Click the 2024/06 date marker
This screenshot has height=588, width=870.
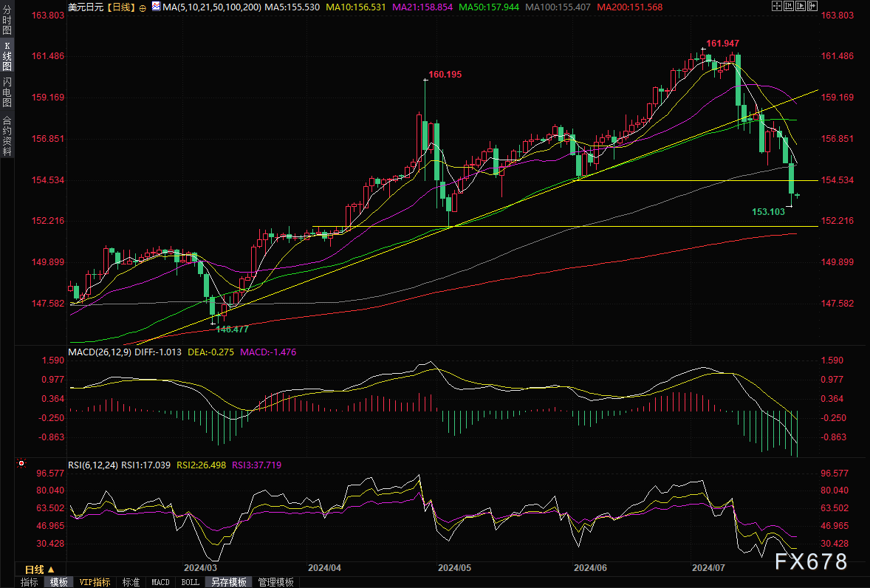click(x=590, y=568)
